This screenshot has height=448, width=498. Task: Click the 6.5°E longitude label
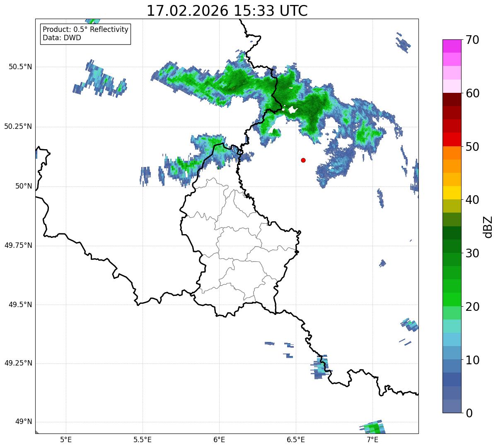[x=296, y=439]
